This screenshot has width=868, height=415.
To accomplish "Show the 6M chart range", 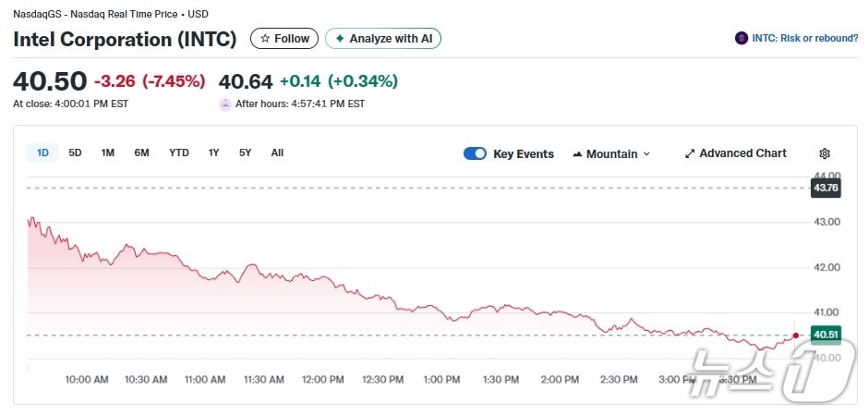I will [x=141, y=153].
